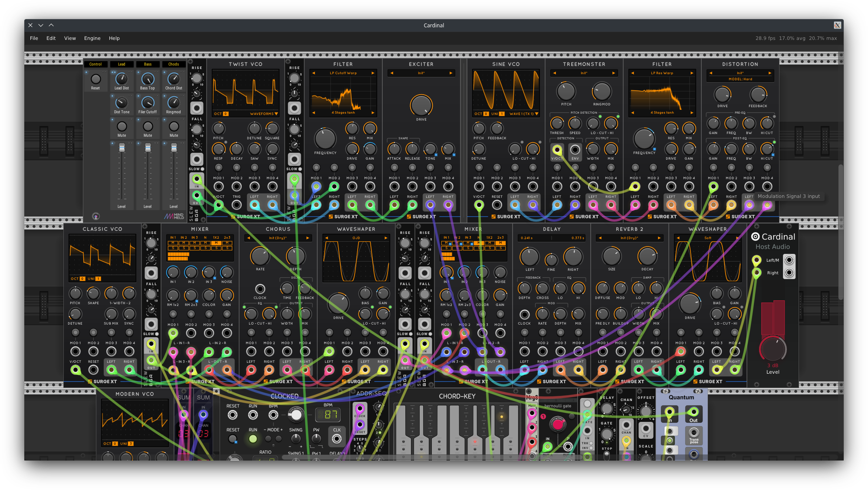The width and height of the screenshot is (868, 490).
Task: Open View menu in menu bar
Action: [x=70, y=38]
